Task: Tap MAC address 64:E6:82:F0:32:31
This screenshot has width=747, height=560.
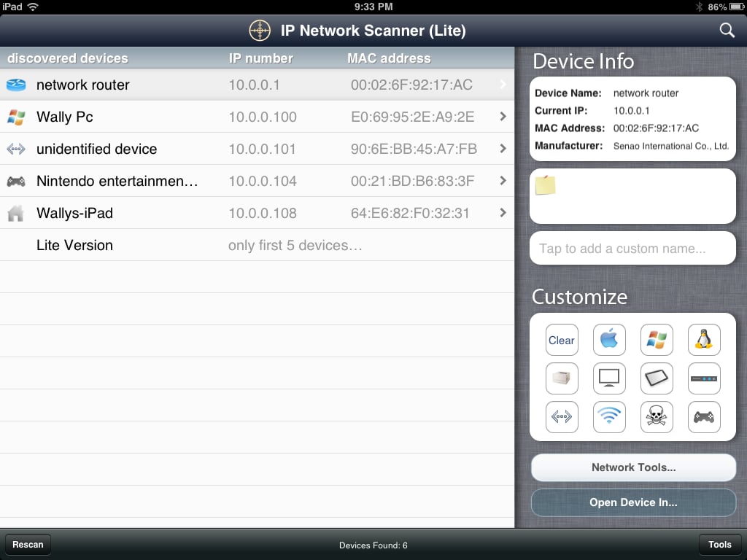Action: [x=410, y=214]
